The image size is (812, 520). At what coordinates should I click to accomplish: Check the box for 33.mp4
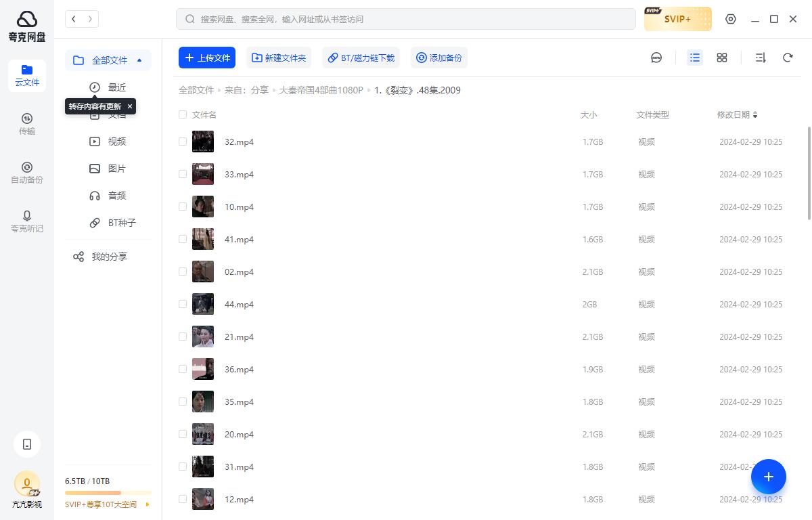pos(183,174)
